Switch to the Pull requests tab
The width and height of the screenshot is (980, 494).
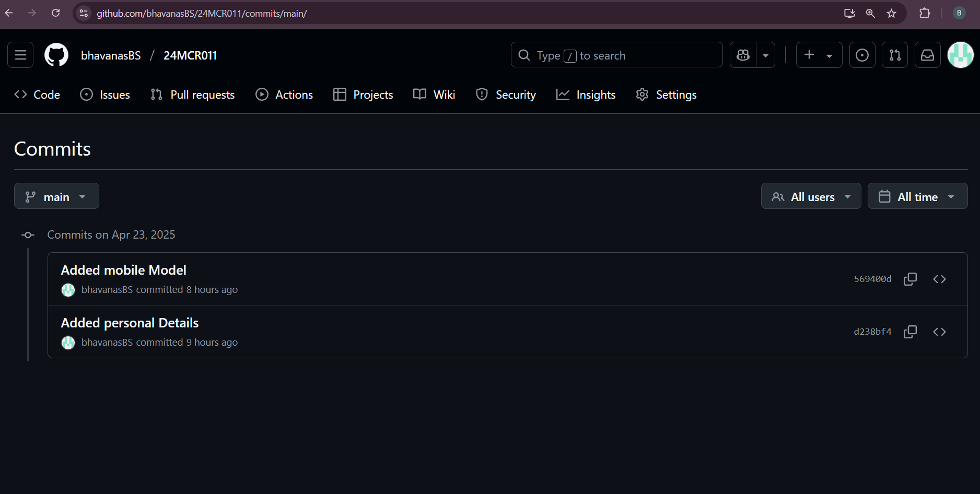(x=192, y=95)
